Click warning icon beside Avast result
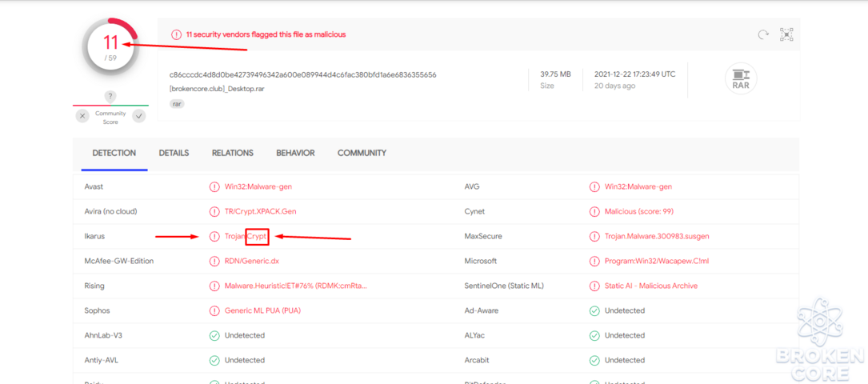Screen dimensions: 868x384 click(214, 187)
